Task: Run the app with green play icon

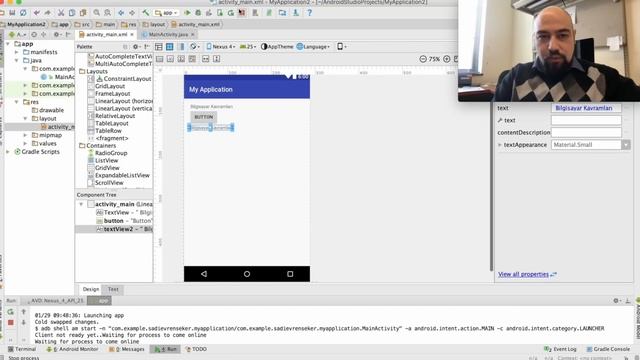Action: [x=187, y=13]
